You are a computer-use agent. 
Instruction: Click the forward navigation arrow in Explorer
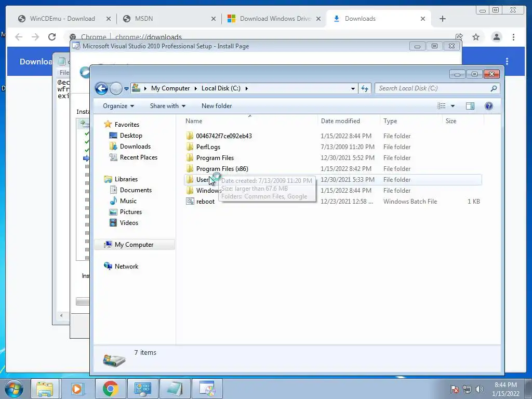[116, 88]
